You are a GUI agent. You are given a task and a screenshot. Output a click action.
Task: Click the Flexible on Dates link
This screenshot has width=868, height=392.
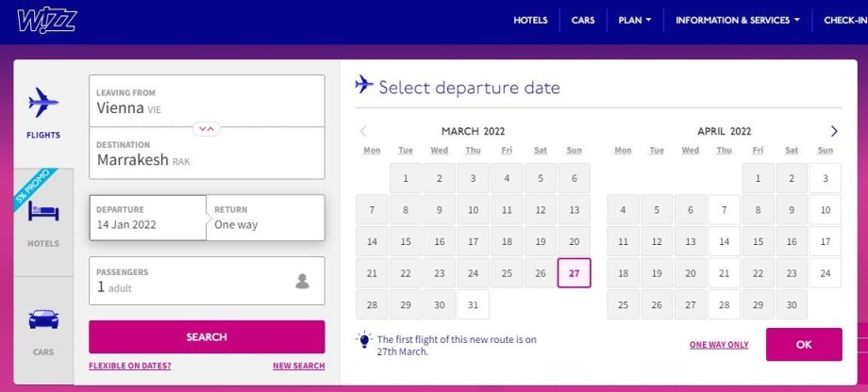(130, 366)
